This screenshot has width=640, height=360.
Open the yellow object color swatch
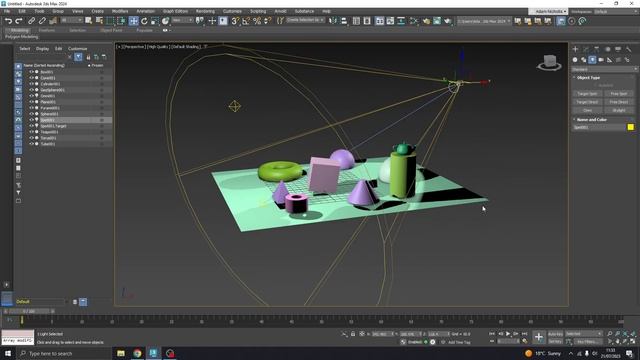631,127
